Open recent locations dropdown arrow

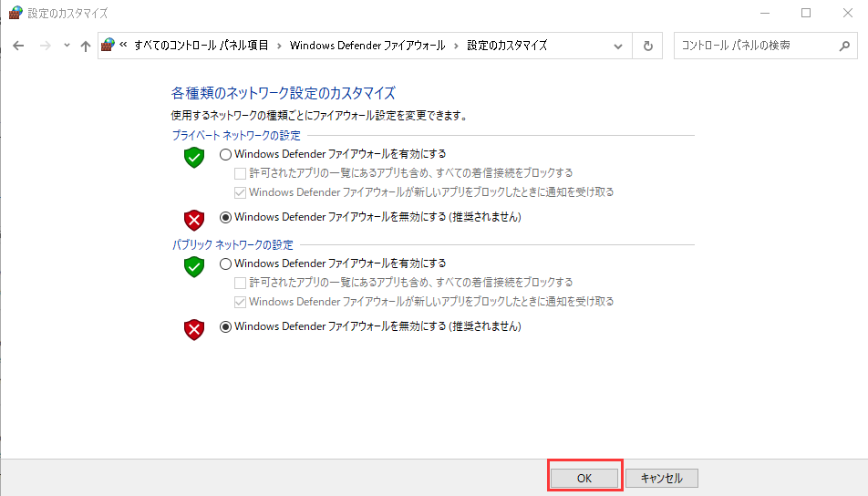pyautogui.click(x=67, y=46)
